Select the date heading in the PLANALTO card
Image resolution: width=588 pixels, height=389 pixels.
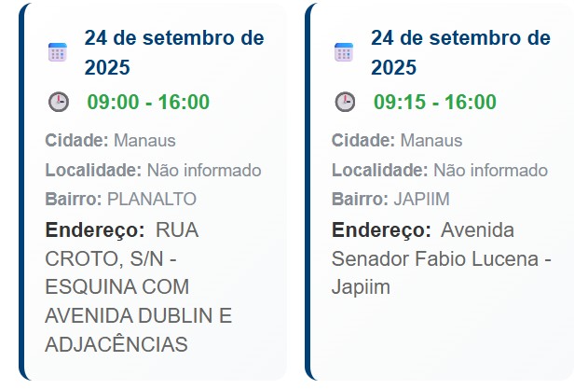tap(174, 52)
